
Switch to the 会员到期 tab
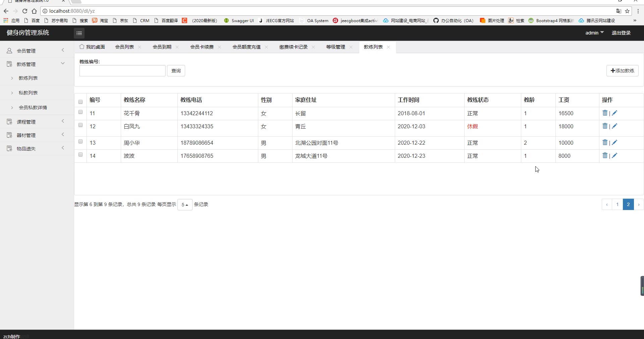[x=162, y=47]
